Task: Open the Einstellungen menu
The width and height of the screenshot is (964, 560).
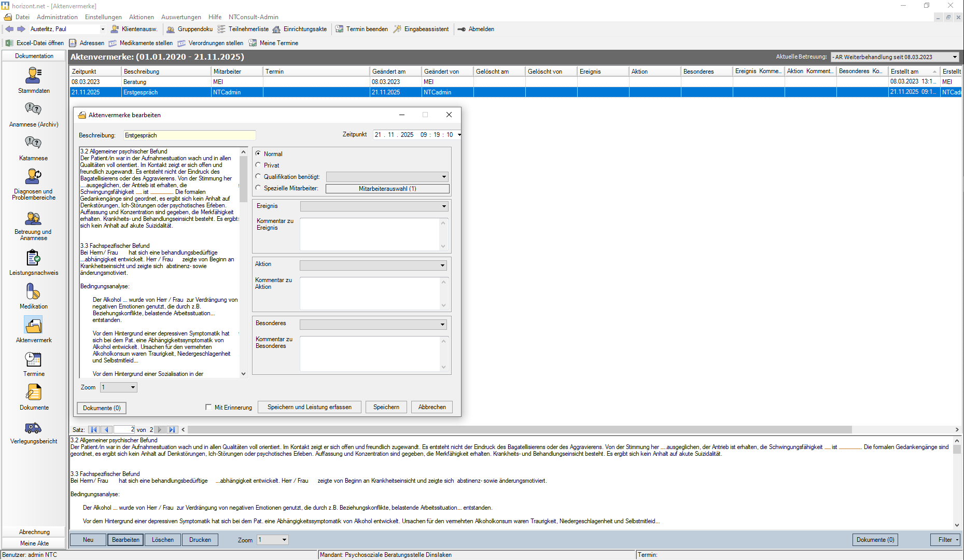Action: (103, 17)
